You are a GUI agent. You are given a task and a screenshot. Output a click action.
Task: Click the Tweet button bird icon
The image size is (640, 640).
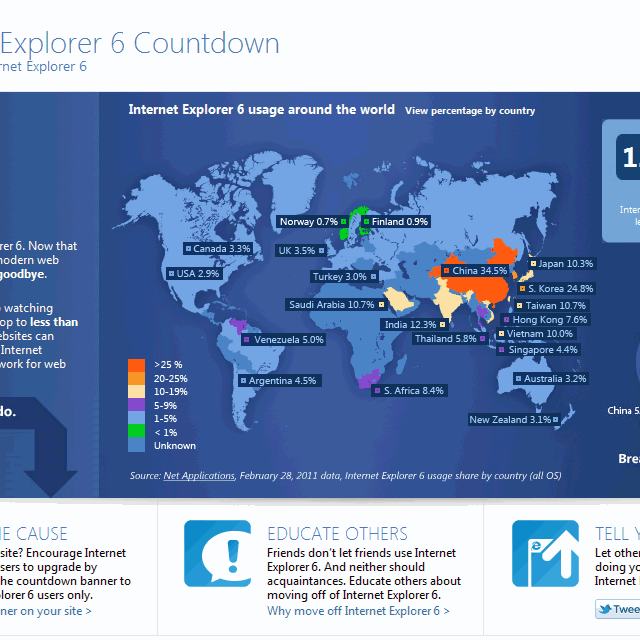pyautogui.click(x=605, y=609)
